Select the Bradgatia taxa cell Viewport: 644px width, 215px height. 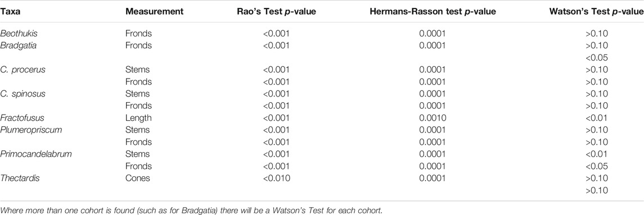pyautogui.click(x=16, y=45)
